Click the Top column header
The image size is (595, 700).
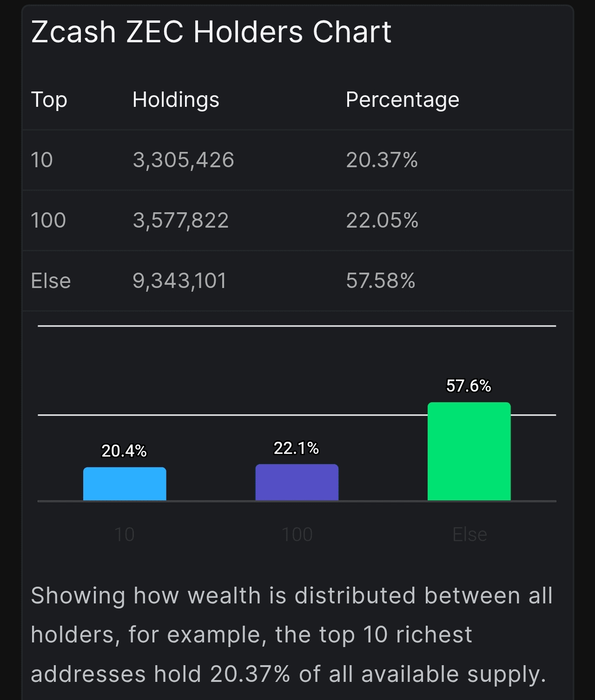(49, 100)
